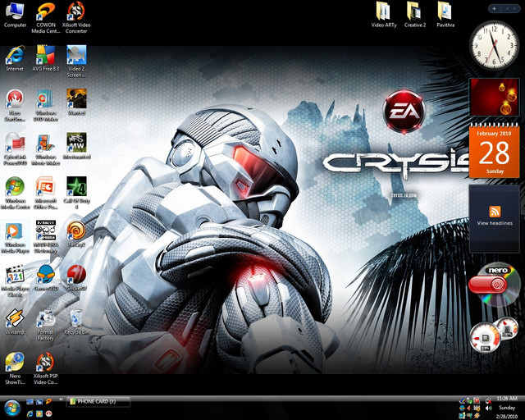This screenshot has height=420, width=525.
Task: Launch COWON from the Quick Launch bar
Action: tap(49, 401)
